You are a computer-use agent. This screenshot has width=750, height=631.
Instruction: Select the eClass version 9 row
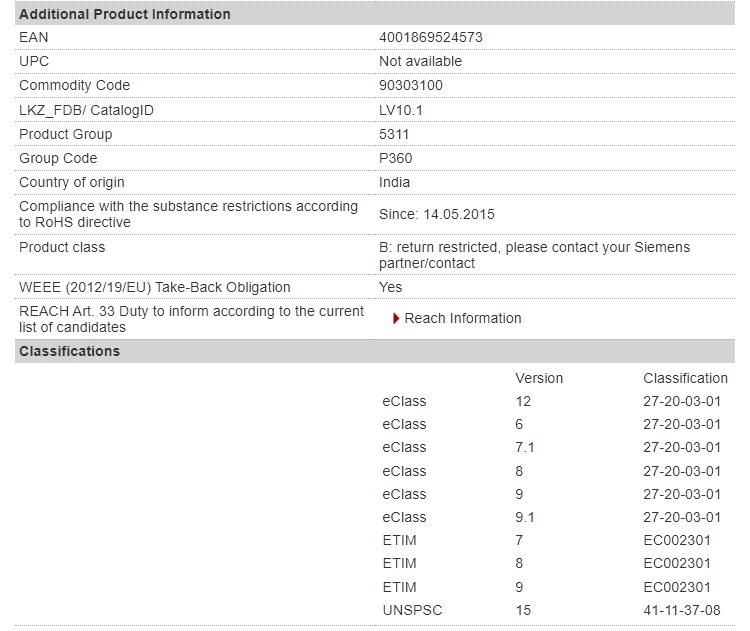point(551,494)
